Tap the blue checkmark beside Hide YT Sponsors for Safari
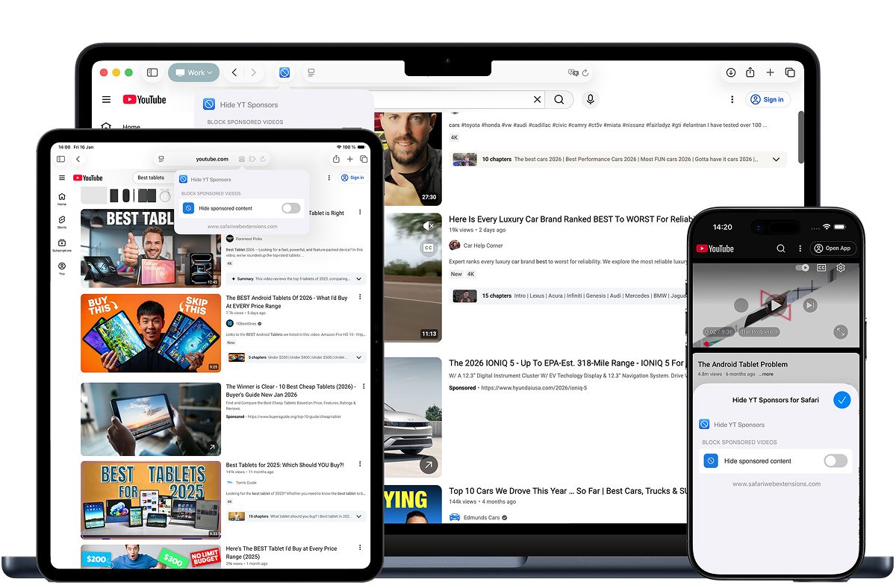The height and width of the screenshot is (588, 896). 842,400
